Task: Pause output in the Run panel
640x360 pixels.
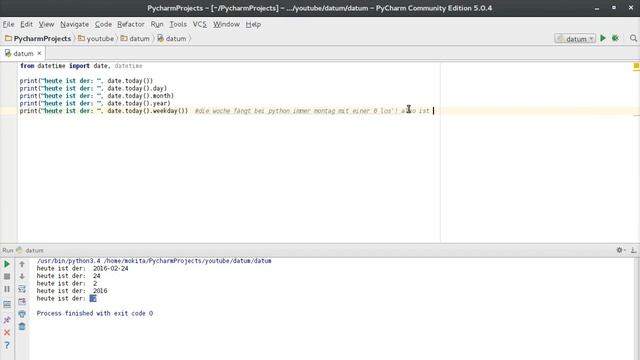Action: point(7,289)
